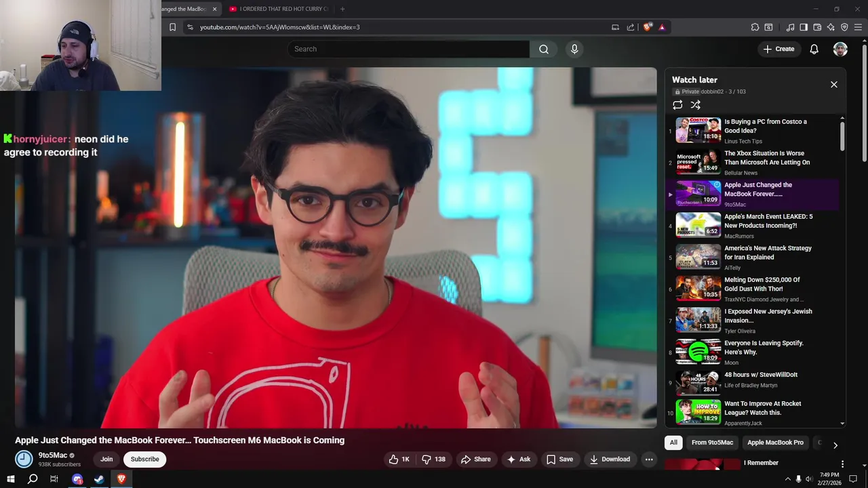Open Brave Wallet icon

tap(817, 27)
